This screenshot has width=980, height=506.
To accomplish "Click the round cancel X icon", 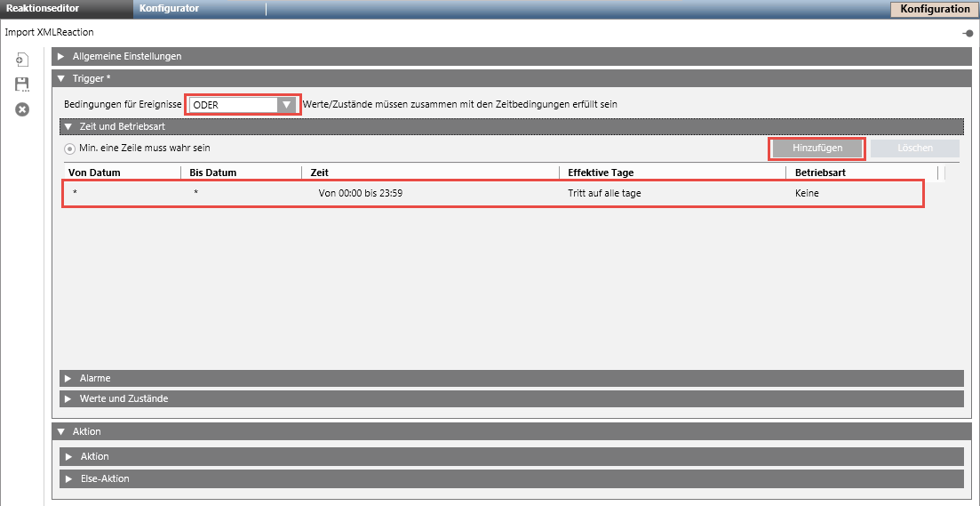I will 22,109.
